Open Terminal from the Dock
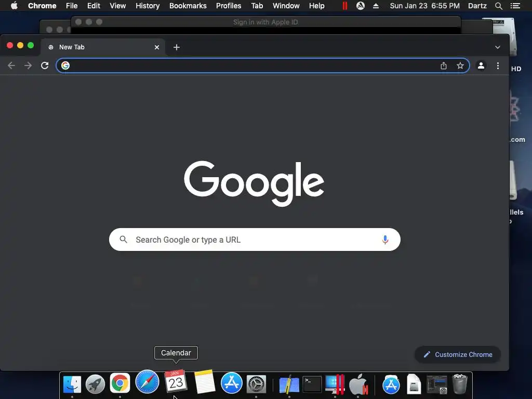The height and width of the screenshot is (399, 532). [312, 384]
